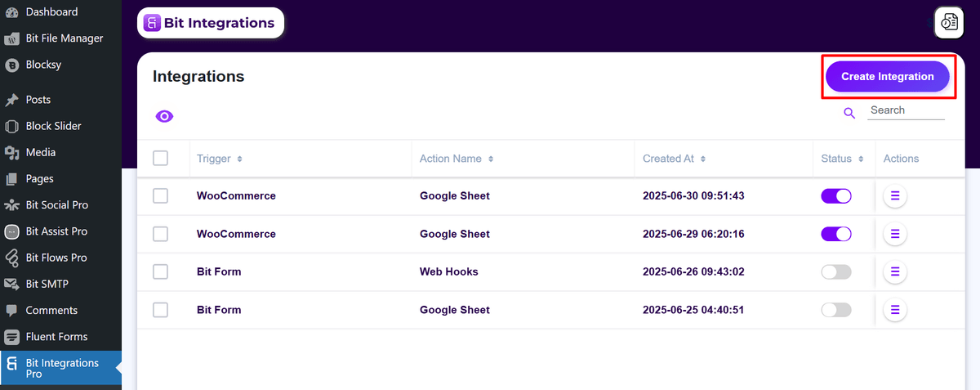
Task: Click the Block Slider icon
Action: click(x=11, y=126)
